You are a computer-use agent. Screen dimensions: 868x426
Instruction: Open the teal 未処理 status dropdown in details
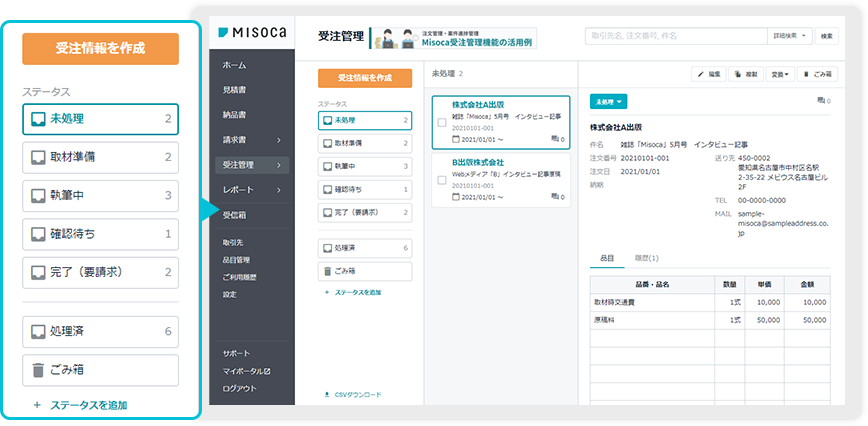tap(609, 102)
